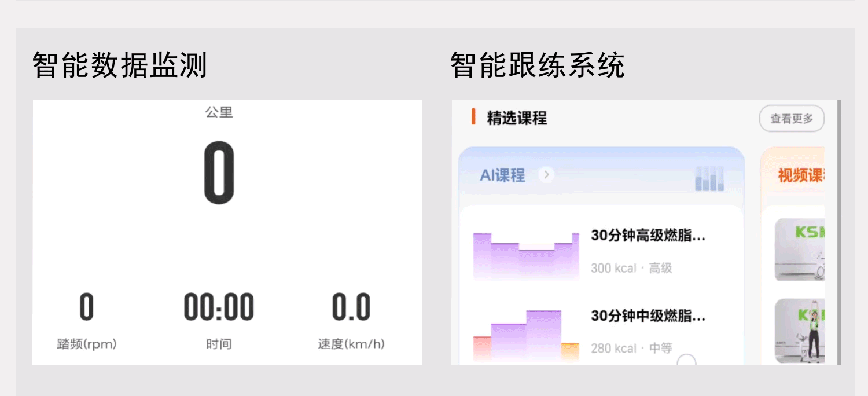Screen dimensions: 868x396
Task: Switch to the 视频课程 card header
Action: [800, 175]
